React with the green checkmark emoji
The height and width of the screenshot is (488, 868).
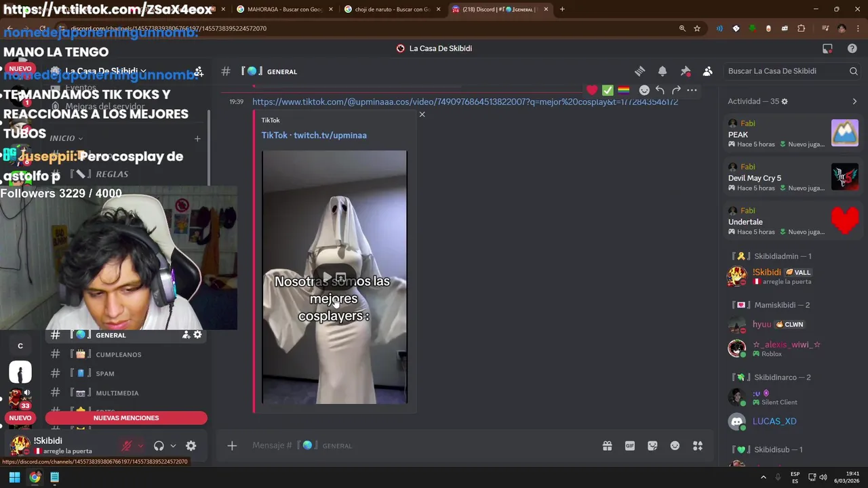(608, 90)
